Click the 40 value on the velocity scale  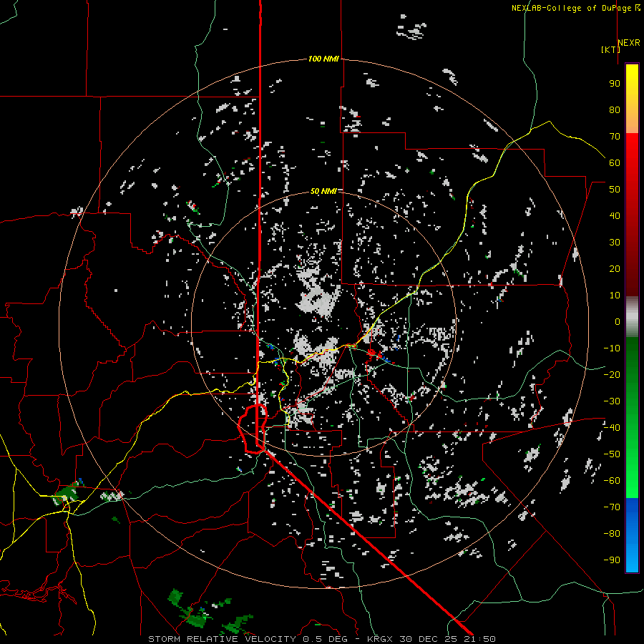point(615,215)
